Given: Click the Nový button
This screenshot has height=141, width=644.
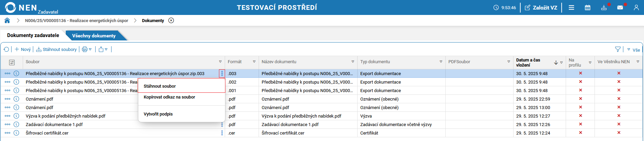Looking at the screenshot, I should tap(23, 50).
